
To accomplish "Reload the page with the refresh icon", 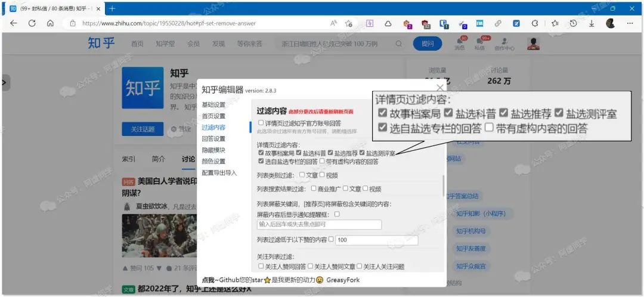I will pos(32,23).
